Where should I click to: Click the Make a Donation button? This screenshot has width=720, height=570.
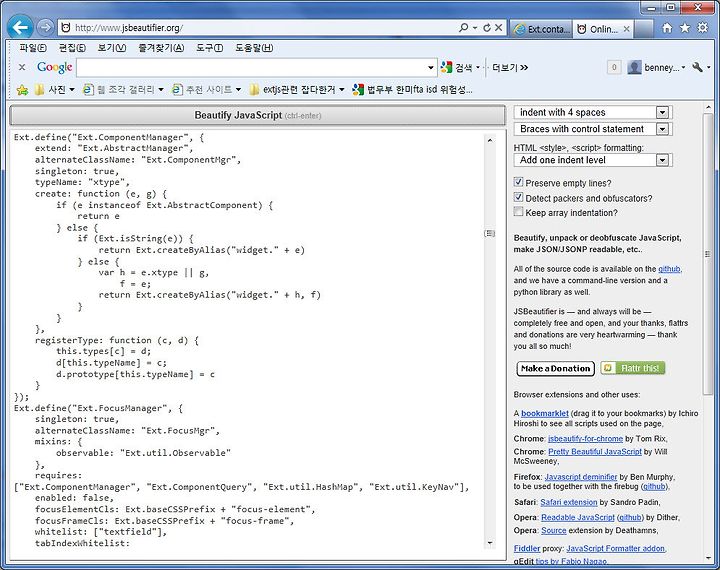556,368
